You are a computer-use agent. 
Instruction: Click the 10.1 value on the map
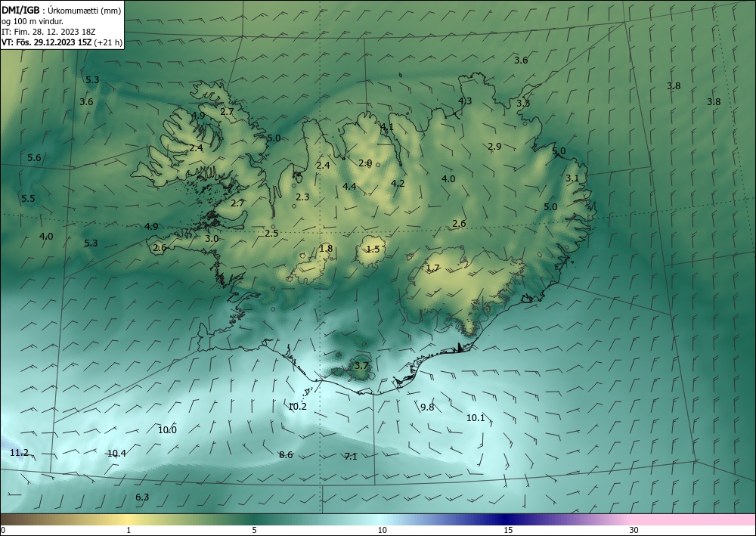(476, 418)
